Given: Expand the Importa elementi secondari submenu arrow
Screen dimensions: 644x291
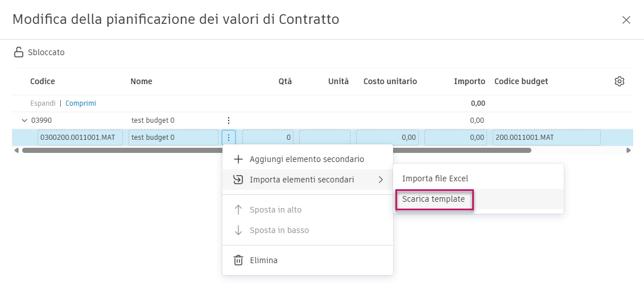Looking at the screenshot, I should pos(381,180).
